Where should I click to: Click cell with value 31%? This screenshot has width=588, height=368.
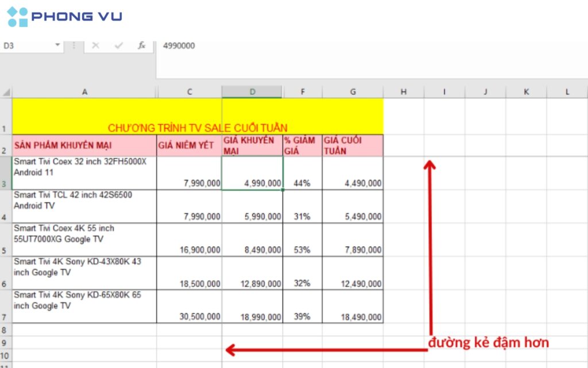[303, 206]
